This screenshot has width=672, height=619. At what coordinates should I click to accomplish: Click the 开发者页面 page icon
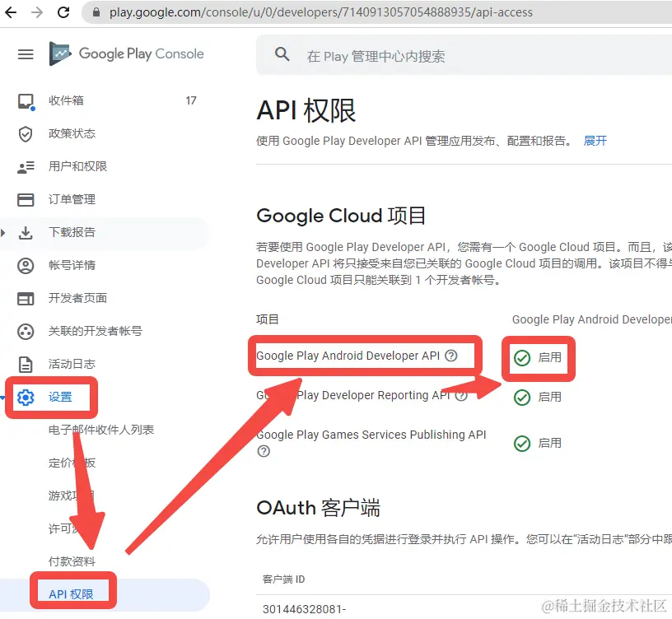(26, 299)
